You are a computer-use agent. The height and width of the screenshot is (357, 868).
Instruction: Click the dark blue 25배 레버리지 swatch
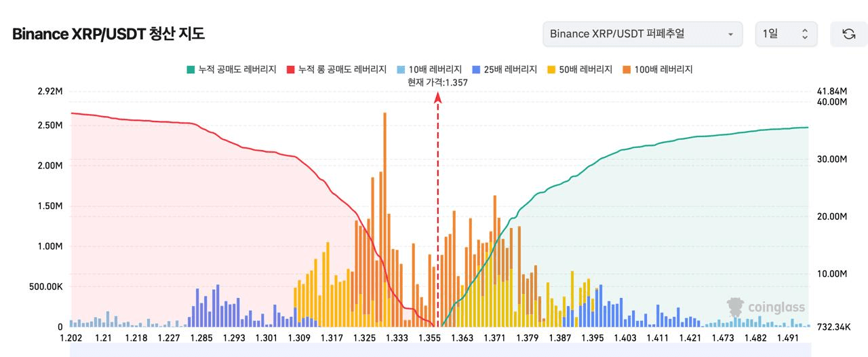click(x=475, y=69)
